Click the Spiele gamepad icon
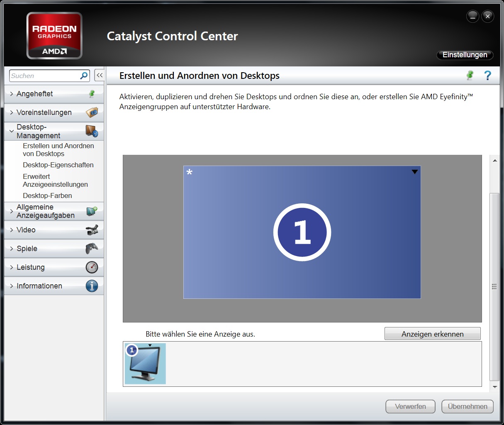The image size is (504, 425). pyautogui.click(x=92, y=248)
